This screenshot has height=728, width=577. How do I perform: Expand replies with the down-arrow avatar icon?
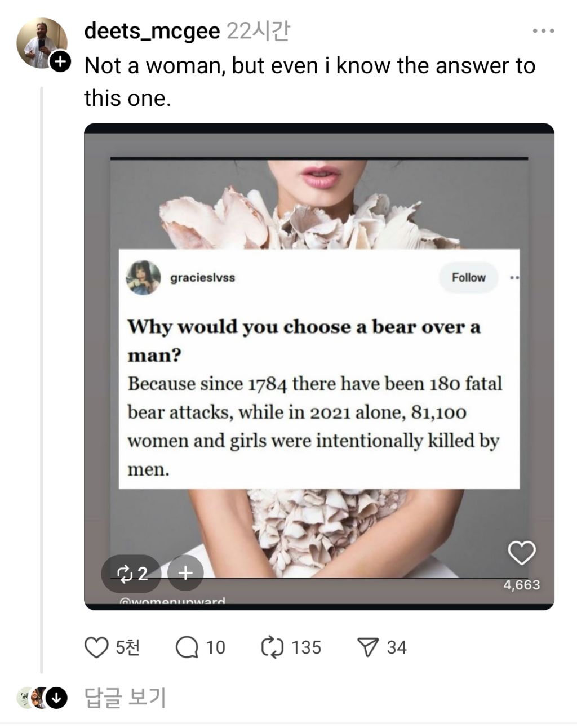tap(56, 698)
